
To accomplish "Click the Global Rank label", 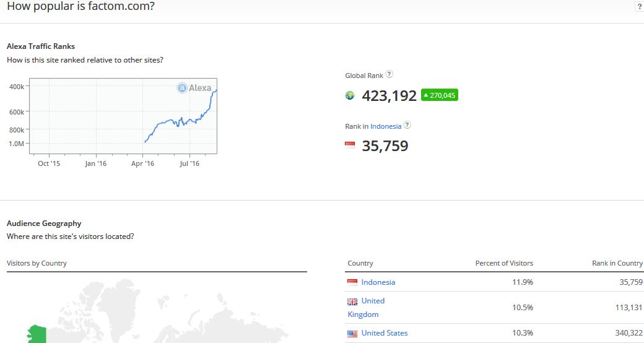I will click(x=364, y=76).
